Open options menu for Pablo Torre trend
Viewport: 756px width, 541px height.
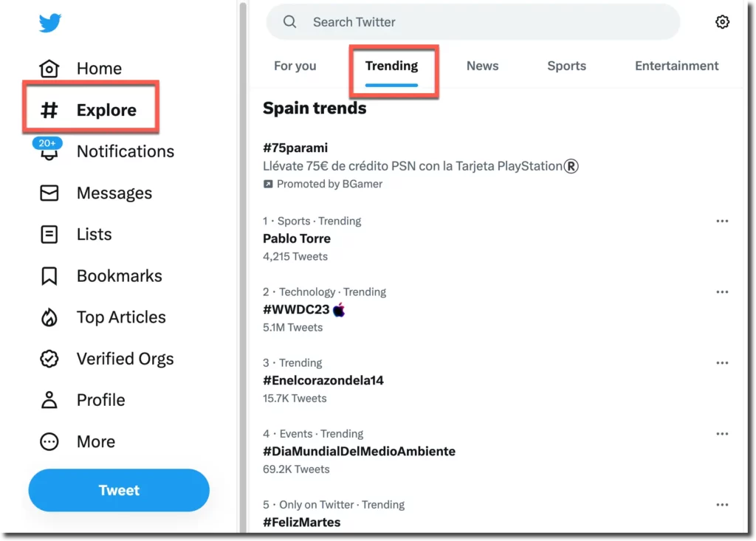pyautogui.click(x=722, y=221)
